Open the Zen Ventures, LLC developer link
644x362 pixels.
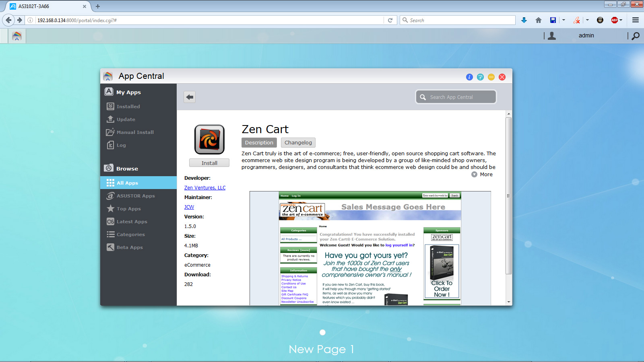[x=205, y=188]
